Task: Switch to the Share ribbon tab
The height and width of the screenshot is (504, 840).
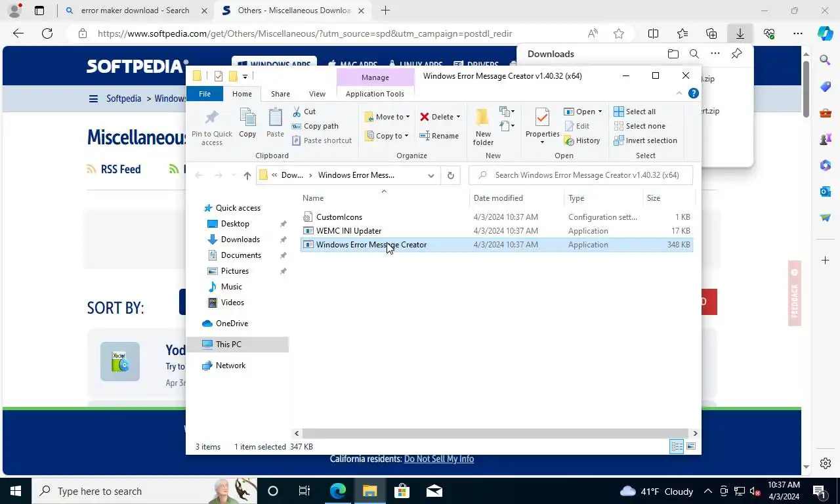Action: pos(280,94)
